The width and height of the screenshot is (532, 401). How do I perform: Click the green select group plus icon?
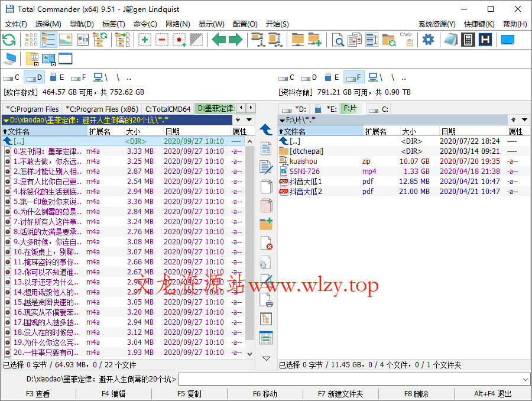point(145,40)
